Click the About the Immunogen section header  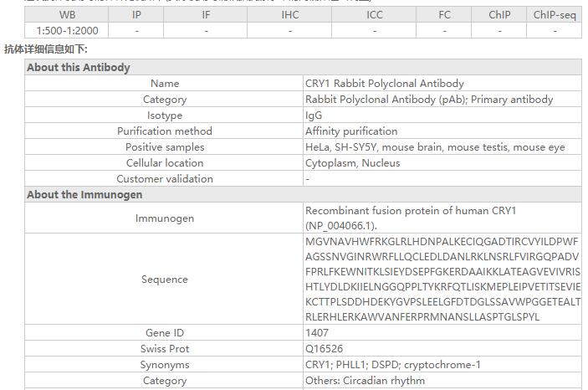(84, 195)
